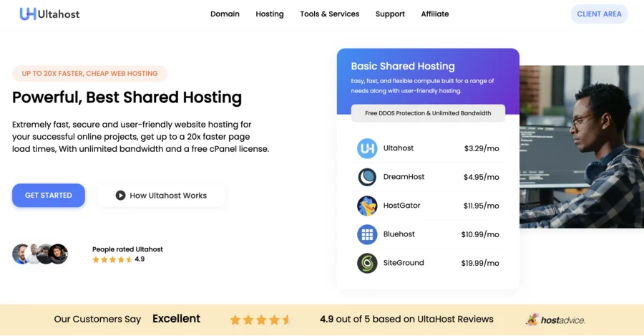Click the 4.9 out of 5 based on UltaHost Reviews text
Image resolution: width=644 pixels, height=336 pixels.
[x=406, y=319]
